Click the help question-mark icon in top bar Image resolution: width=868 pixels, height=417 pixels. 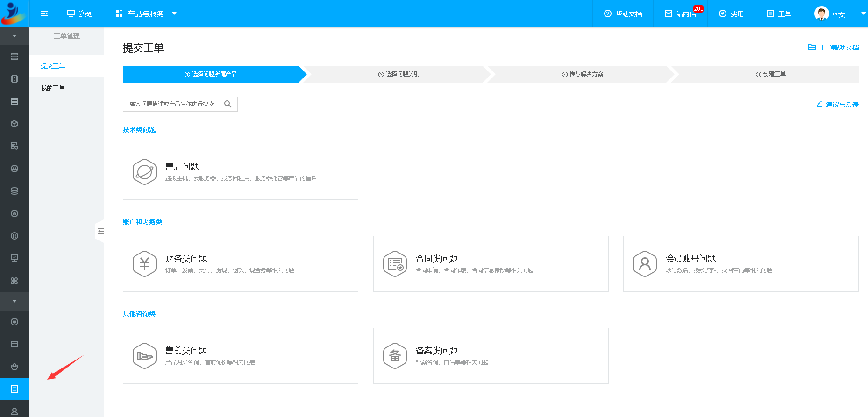(x=608, y=14)
